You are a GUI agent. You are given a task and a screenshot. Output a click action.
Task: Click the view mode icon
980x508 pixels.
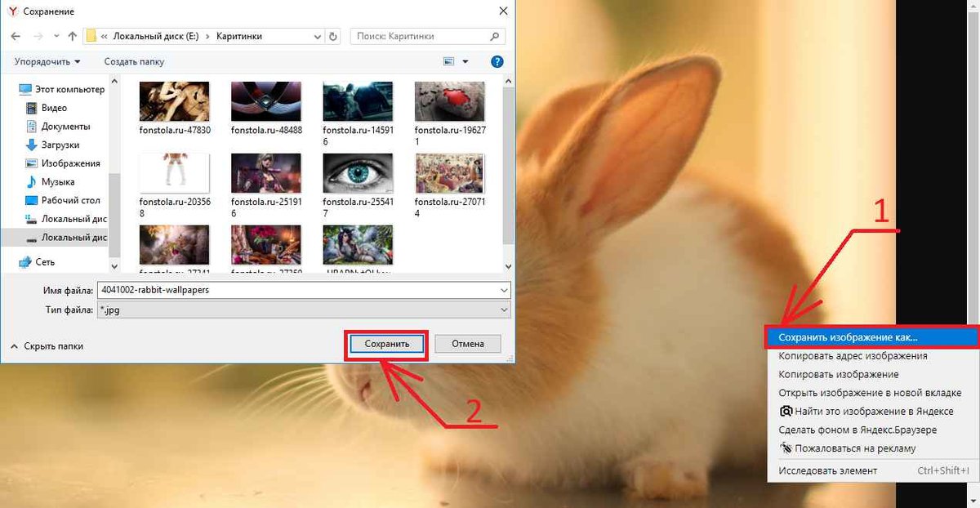pyautogui.click(x=448, y=61)
